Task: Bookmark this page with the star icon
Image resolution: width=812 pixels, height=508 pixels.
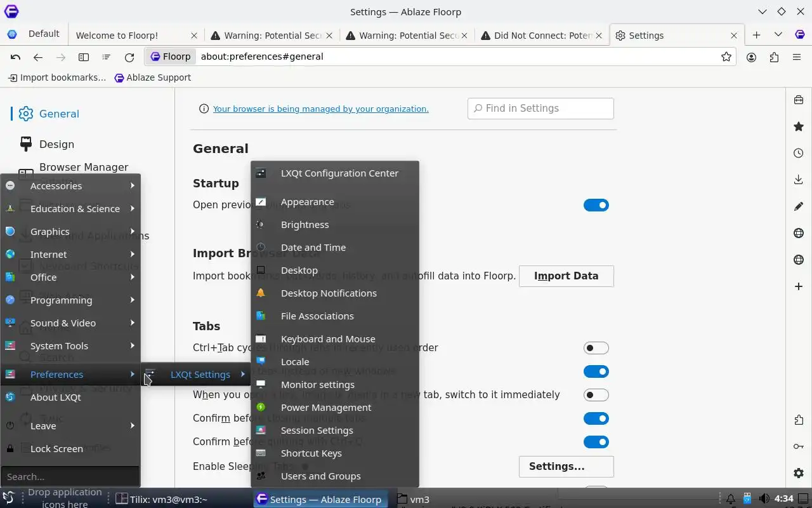Action: (x=726, y=57)
